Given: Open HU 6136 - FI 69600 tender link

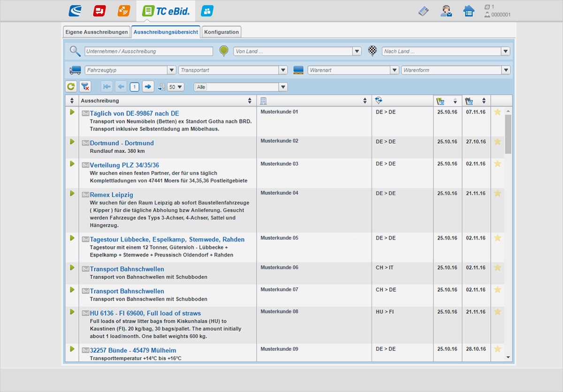Looking at the screenshot, I should (145, 313).
